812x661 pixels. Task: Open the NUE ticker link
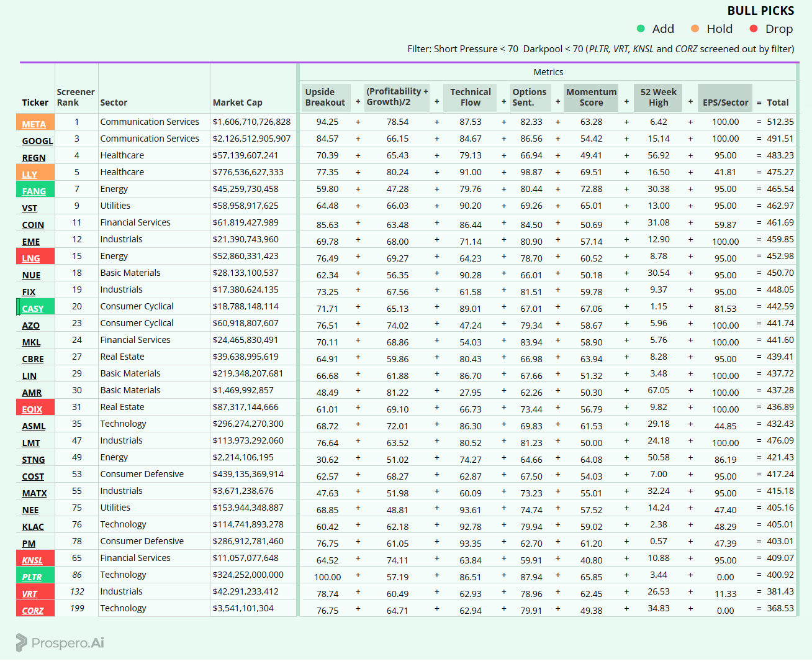point(31,275)
